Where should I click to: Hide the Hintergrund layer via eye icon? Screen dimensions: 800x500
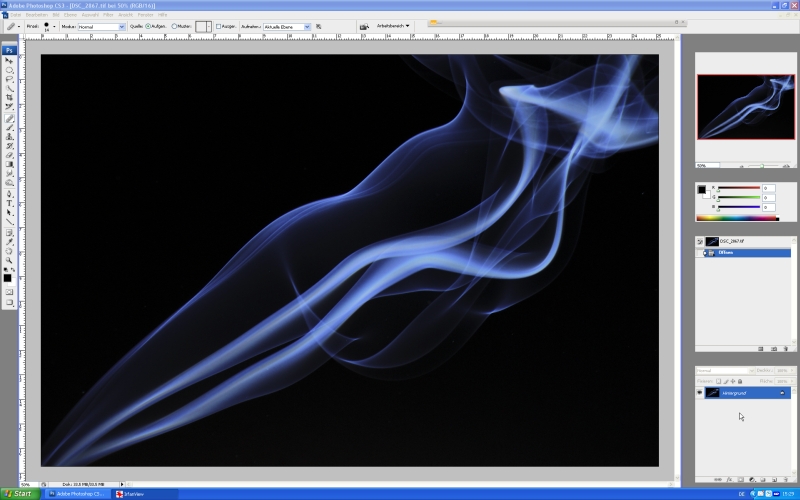pyautogui.click(x=699, y=392)
